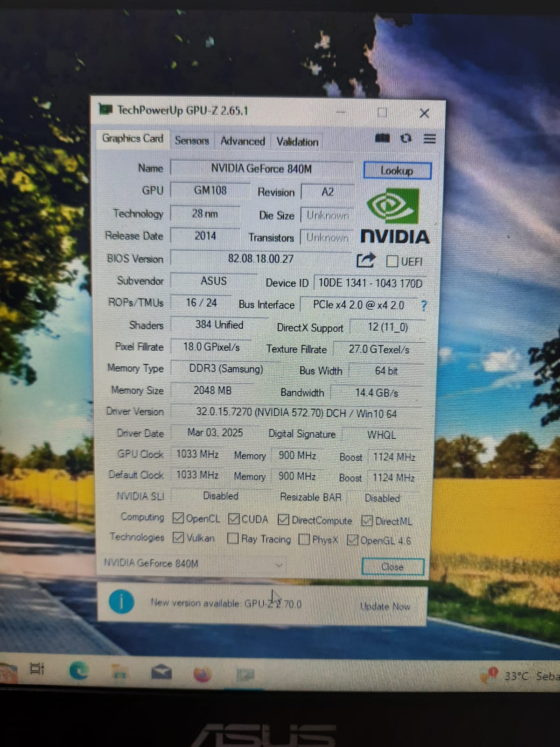Viewport: 560px width, 747px height.
Task: Click the Name field showing GeForce 840M
Action: point(262,169)
